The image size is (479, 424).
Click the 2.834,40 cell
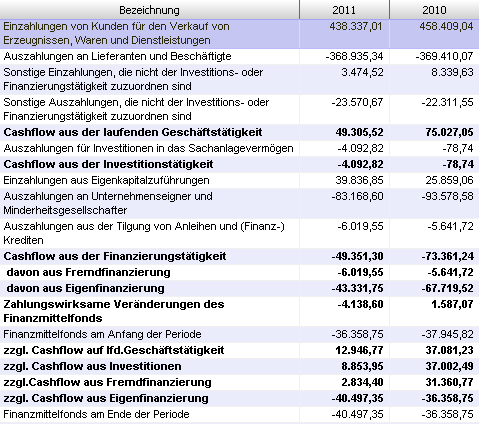tap(345, 382)
